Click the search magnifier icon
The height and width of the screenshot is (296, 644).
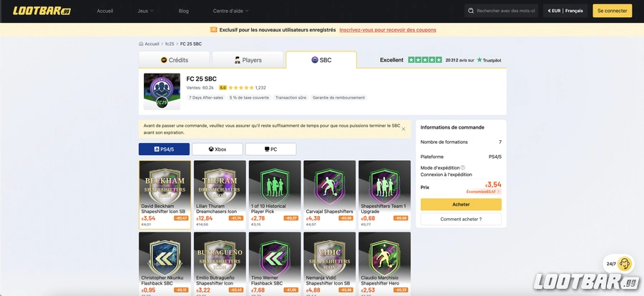472,11
